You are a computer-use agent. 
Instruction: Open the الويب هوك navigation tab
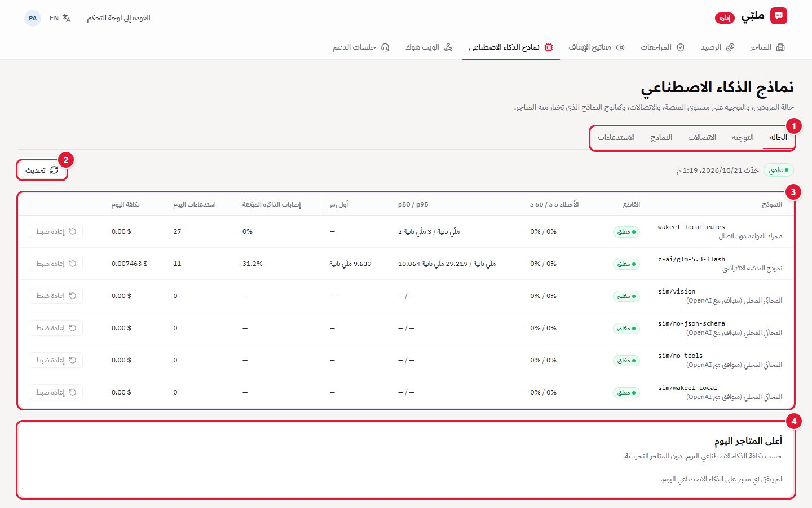pos(429,47)
